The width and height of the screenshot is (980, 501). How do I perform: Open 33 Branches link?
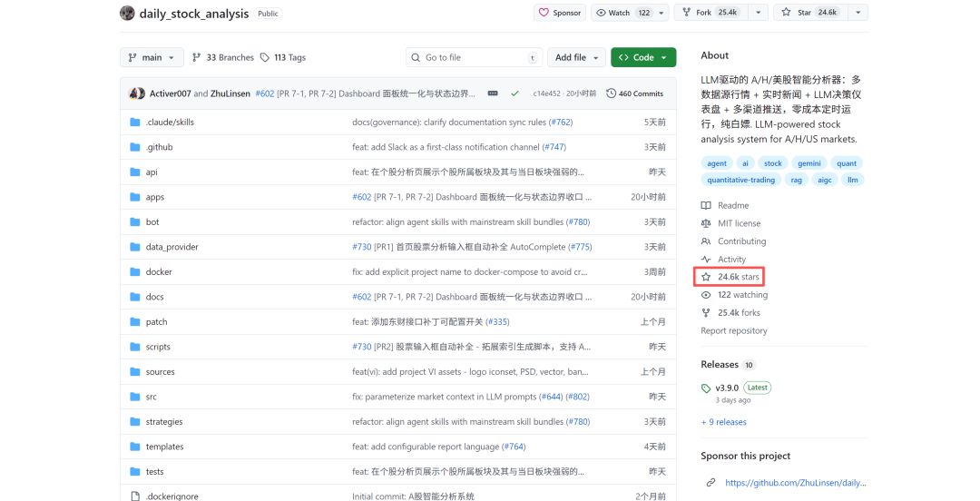tap(223, 57)
